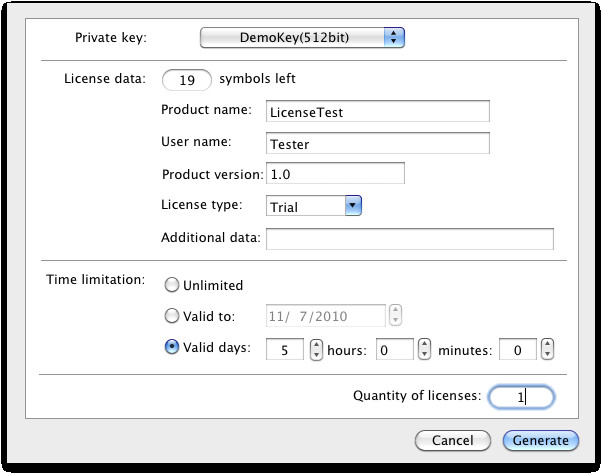Click into the User name field
602x474 pixels.
(378, 143)
